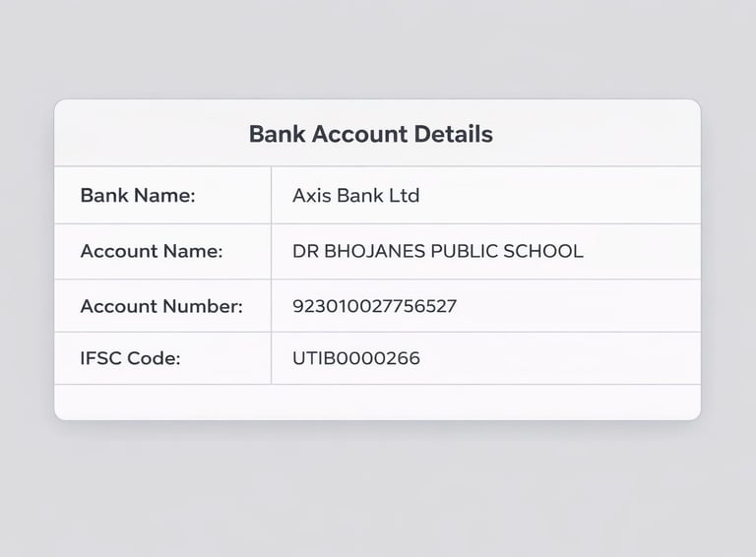Image resolution: width=756 pixels, height=557 pixels.
Task: Click the IFSC value UTIB0000266
Action: pyautogui.click(x=356, y=358)
